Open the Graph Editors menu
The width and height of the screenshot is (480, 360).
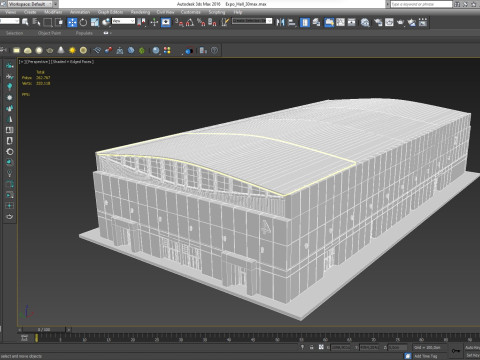coord(110,12)
